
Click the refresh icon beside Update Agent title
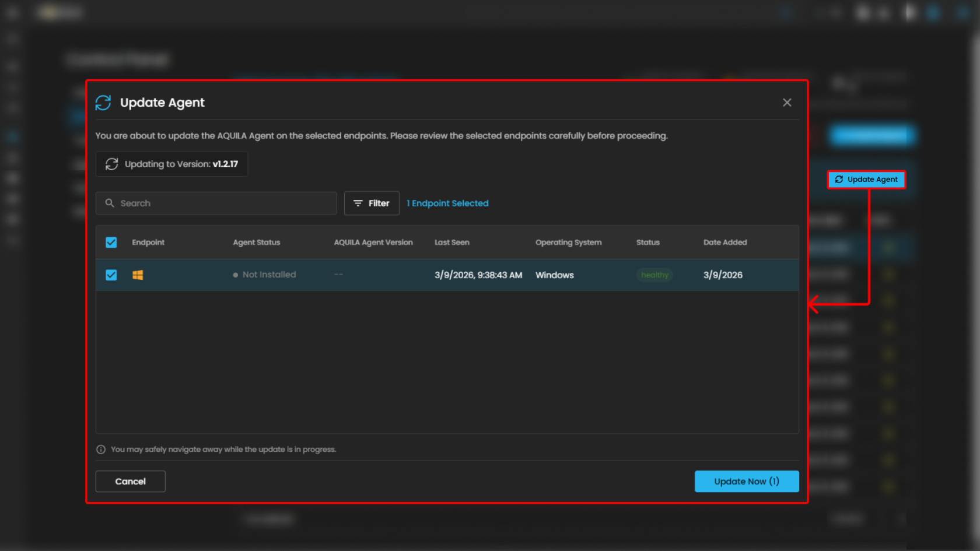(x=103, y=103)
